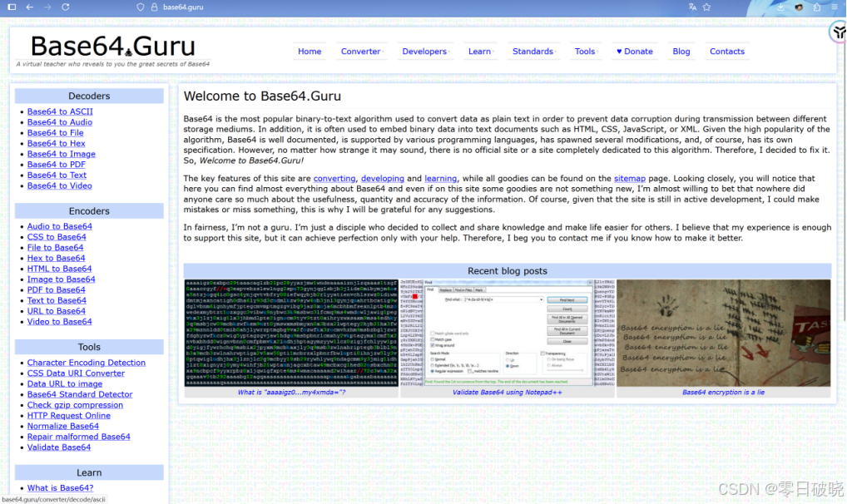The width and height of the screenshot is (847, 504).
Task: Open the browser hamburger menu
Action: (x=835, y=7)
